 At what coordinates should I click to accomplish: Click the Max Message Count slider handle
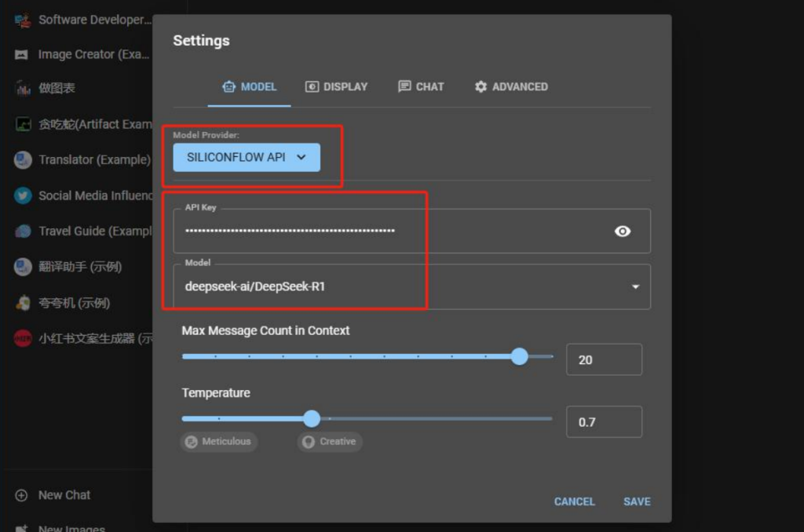tap(520, 356)
